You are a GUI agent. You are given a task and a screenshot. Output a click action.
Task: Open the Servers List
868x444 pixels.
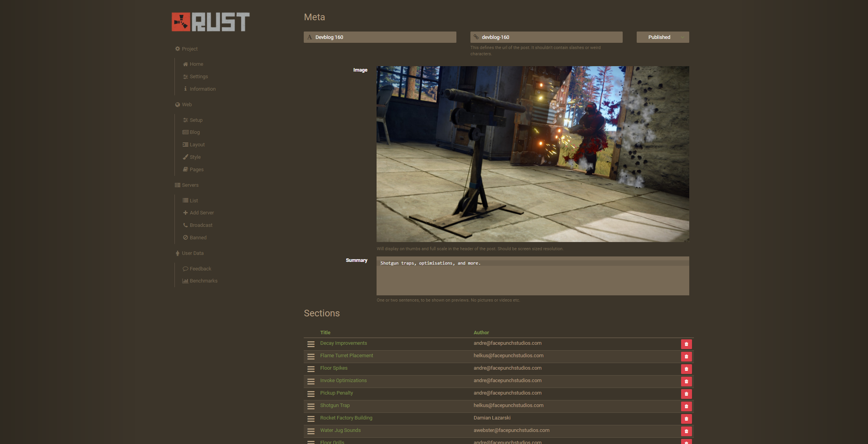click(190, 201)
